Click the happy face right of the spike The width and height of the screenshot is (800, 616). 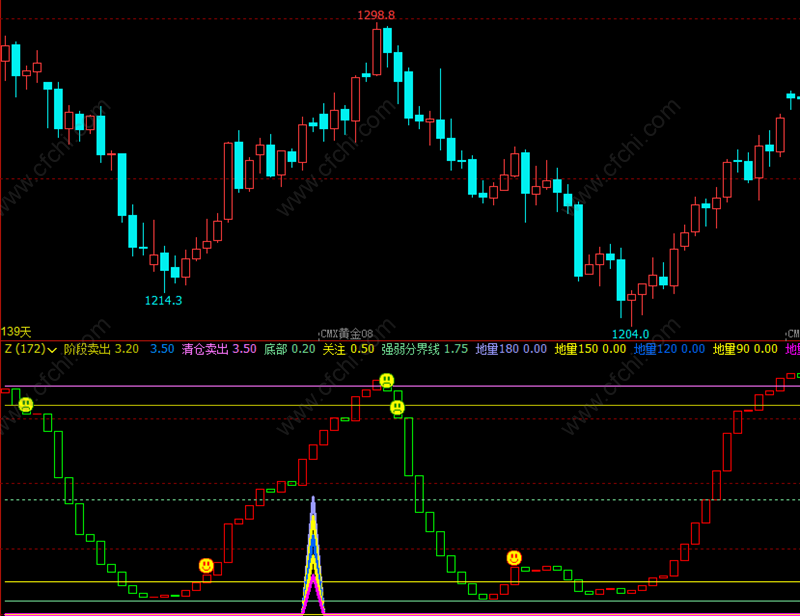(514, 558)
